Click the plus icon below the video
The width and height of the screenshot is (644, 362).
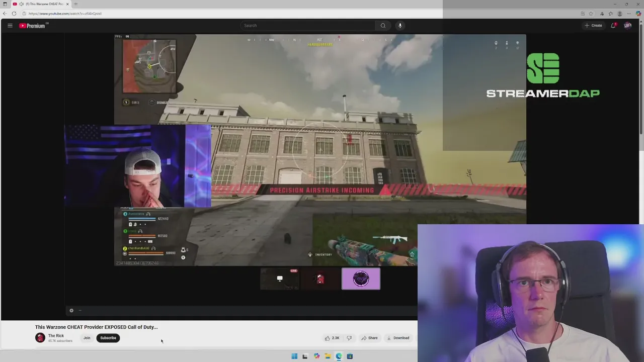[x=71, y=310]
